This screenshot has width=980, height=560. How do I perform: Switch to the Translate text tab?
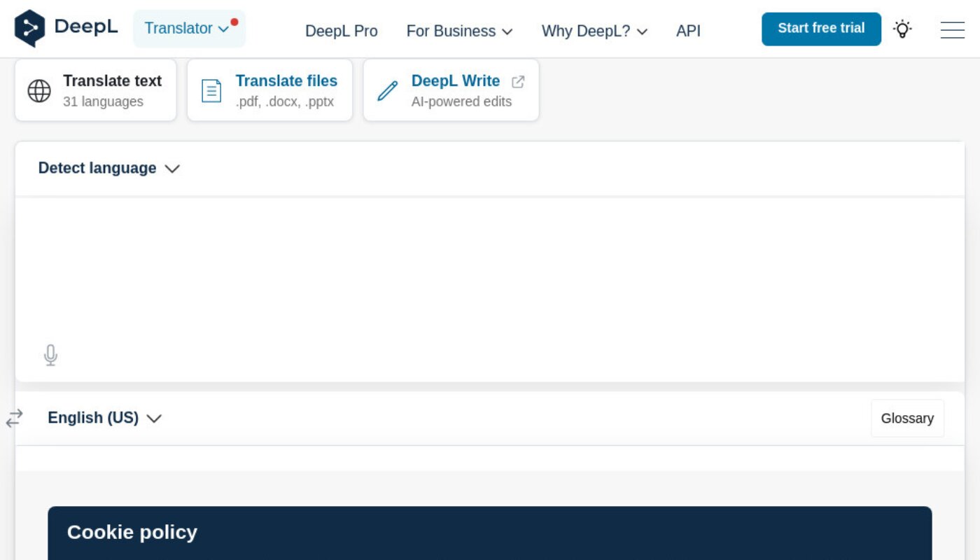pos(96,90)
